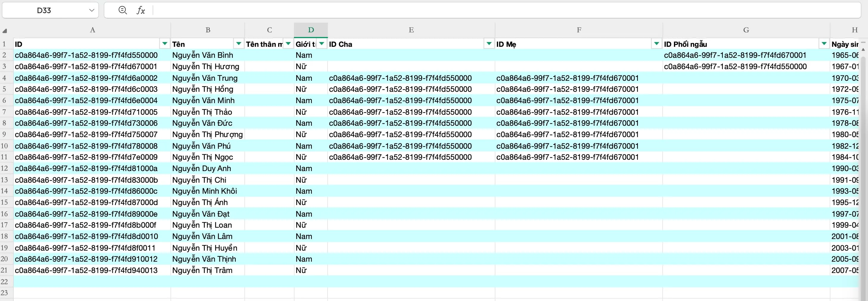
Task: Open the Name Box dropdown arrow
Action: tap(91, 10)
